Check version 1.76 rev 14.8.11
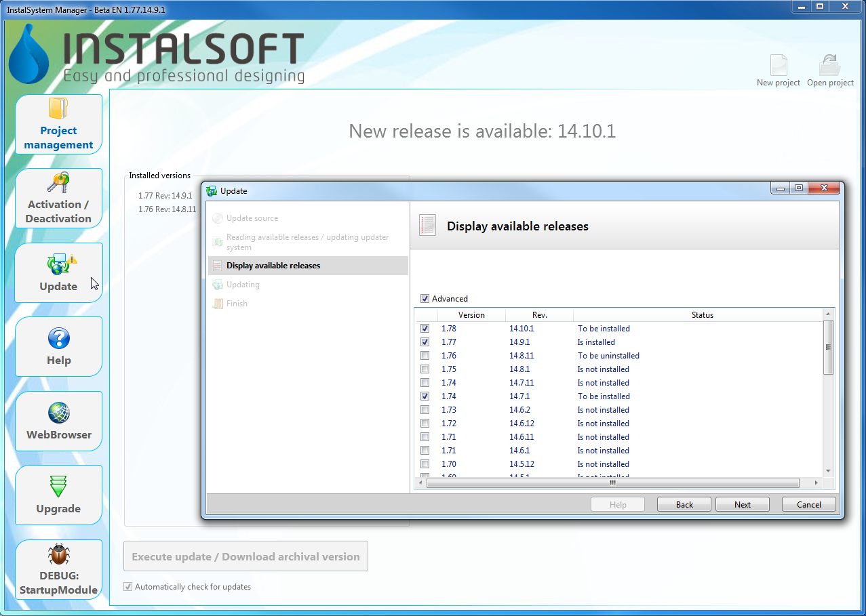This screenshot has width=866, height=616. click(425, 356)
